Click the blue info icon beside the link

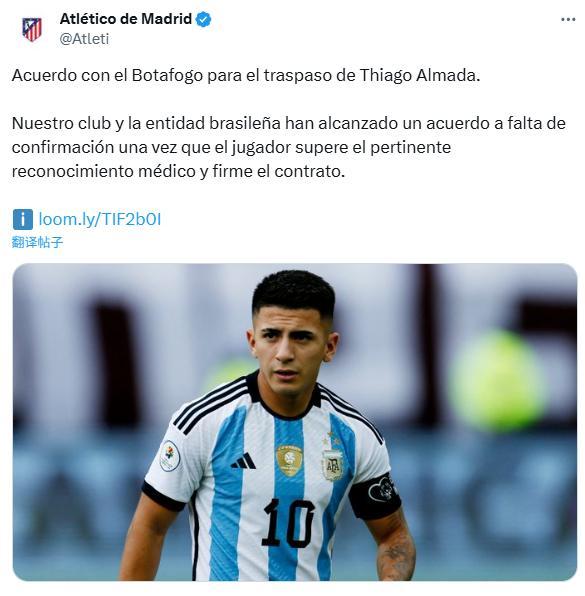pyautogui.click(x=22, y=219)
